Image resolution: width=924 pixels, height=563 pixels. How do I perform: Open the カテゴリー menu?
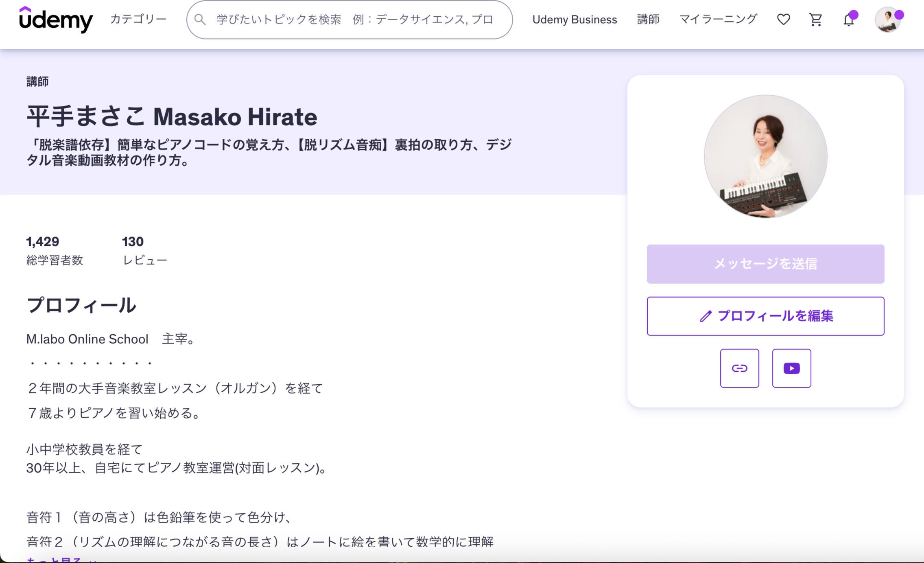click(138, 19)
